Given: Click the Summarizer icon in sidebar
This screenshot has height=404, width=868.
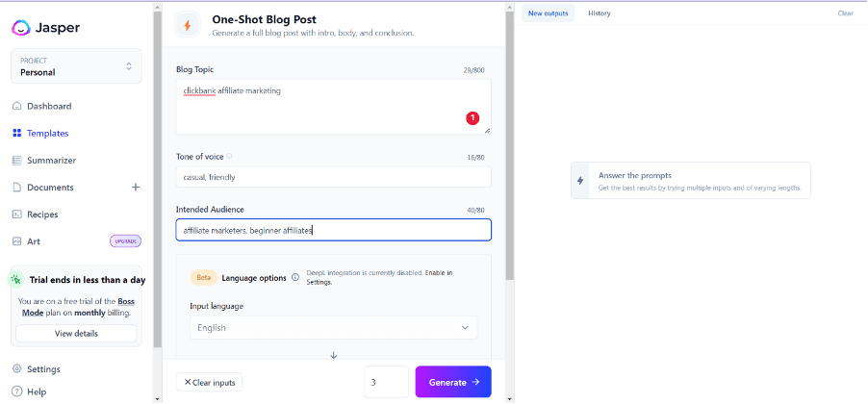Looking at the screenshot, I should pyautogui.click(x=16, y=161).
